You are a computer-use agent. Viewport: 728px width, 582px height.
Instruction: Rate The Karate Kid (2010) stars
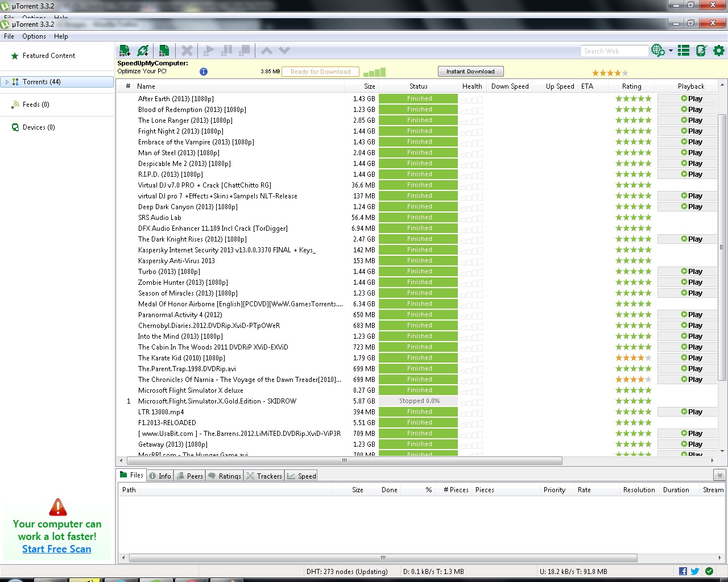pos(634,357)
